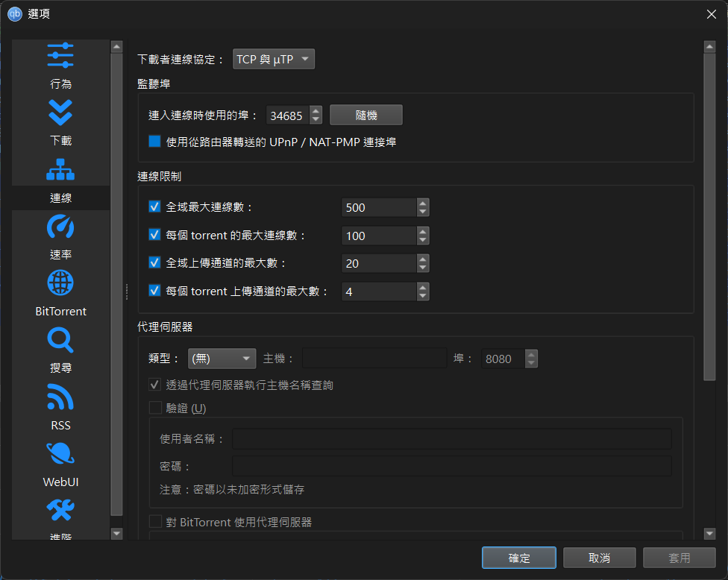
Task: Select the 速率 tab label
Action: [x=61, y=255]
